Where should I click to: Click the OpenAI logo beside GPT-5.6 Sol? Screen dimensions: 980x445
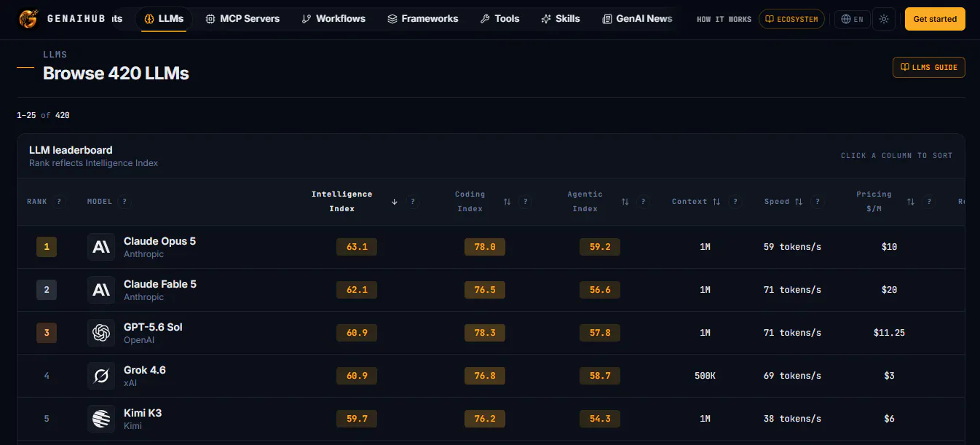[x=101, y=333]
